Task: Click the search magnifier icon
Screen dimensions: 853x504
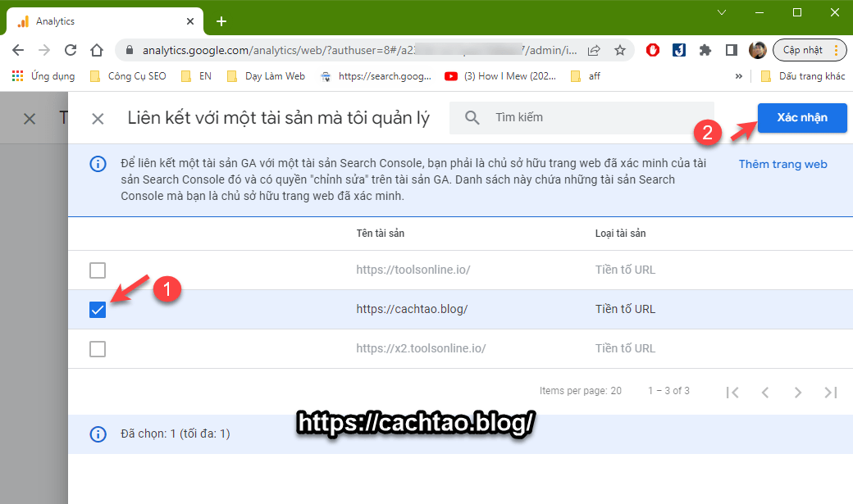Action: (472, 117)
